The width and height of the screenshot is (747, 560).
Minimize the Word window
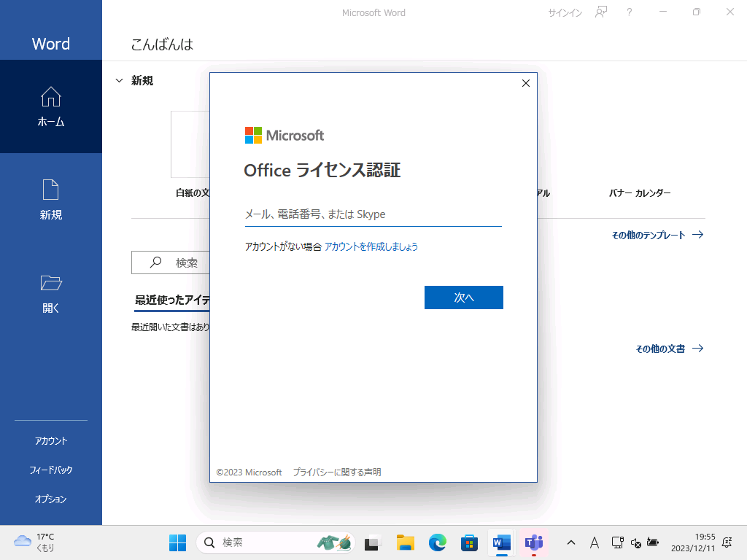(x=662, y=12)
